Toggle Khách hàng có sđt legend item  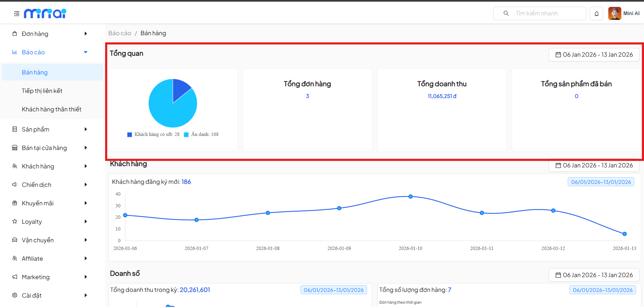click(153, 135)
